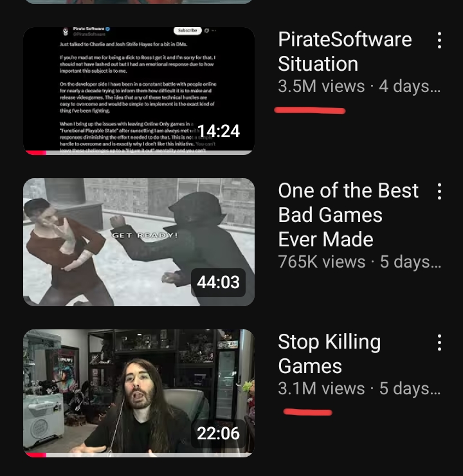Open options menu for One of the Best Bad Games video
Viewport: 463px width, 476px height.
click(439, 191)
